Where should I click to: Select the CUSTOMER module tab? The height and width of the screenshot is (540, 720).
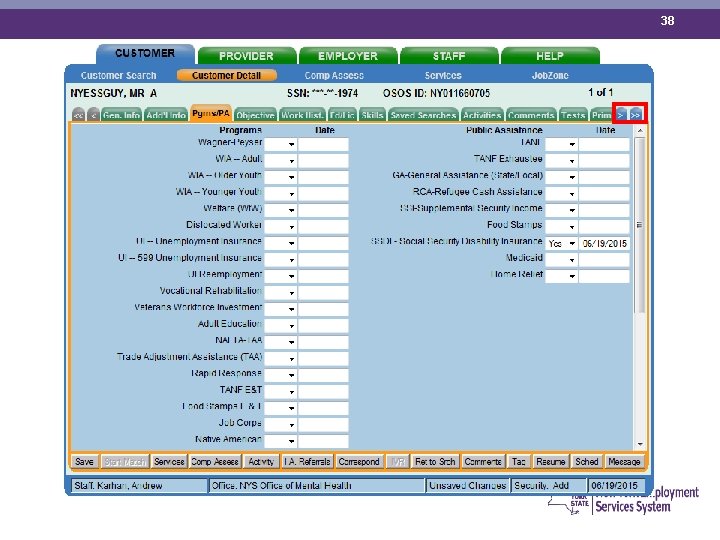pyautogui.click(x=145, y=54)
